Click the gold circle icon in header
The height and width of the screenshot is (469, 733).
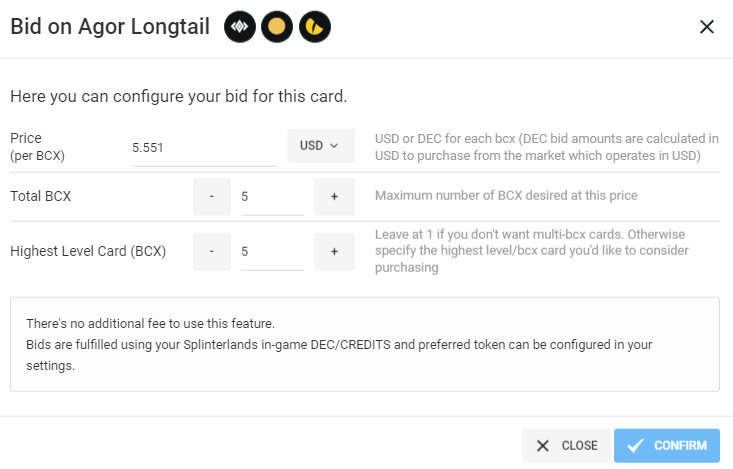[x=277, y=27]
